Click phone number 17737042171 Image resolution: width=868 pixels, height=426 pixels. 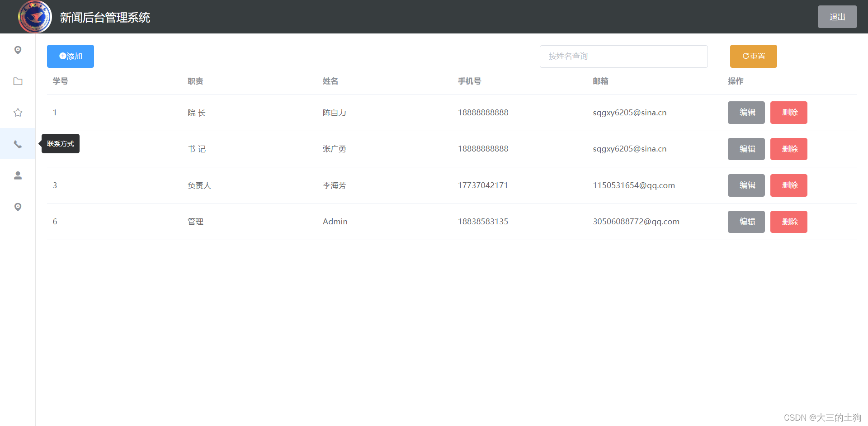483,185
